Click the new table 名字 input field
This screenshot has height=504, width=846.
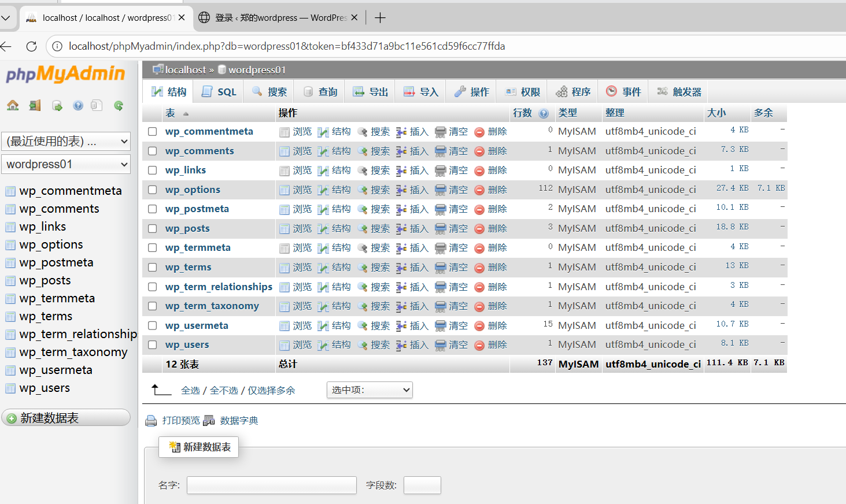(272, 486)
